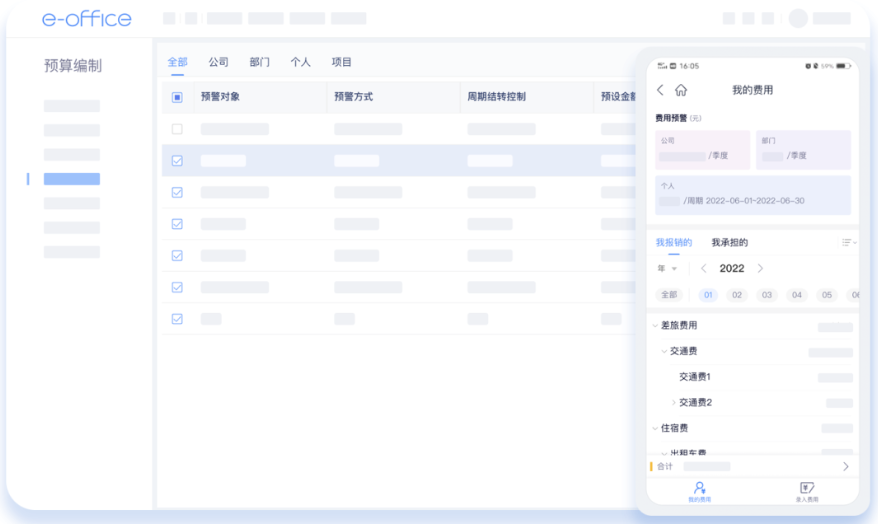Check the unchecked first row checkbox

[x=177, y=129]
